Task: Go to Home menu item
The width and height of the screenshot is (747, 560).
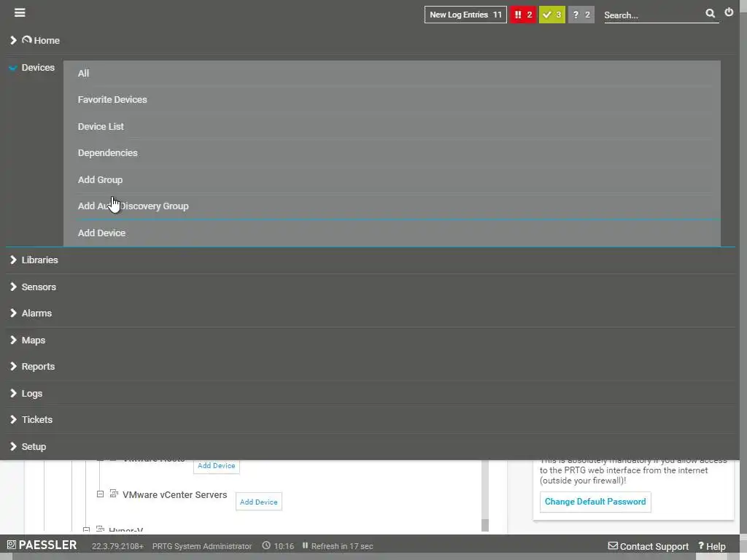Action: click(47, 41)
